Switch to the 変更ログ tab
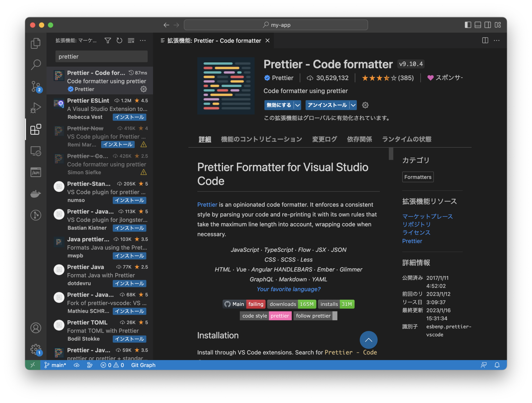This screenshot has width=532, height=403. [324, 139]
